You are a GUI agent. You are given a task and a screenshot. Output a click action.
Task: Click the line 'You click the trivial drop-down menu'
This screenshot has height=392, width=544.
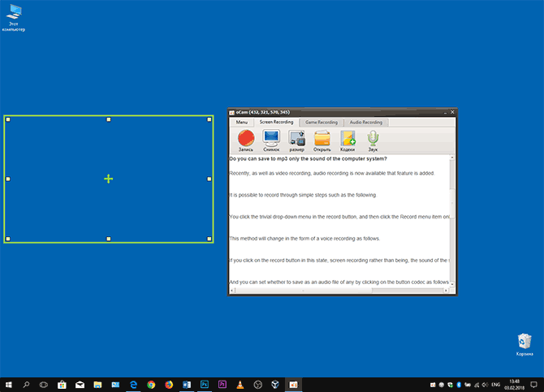click(339, 217)
